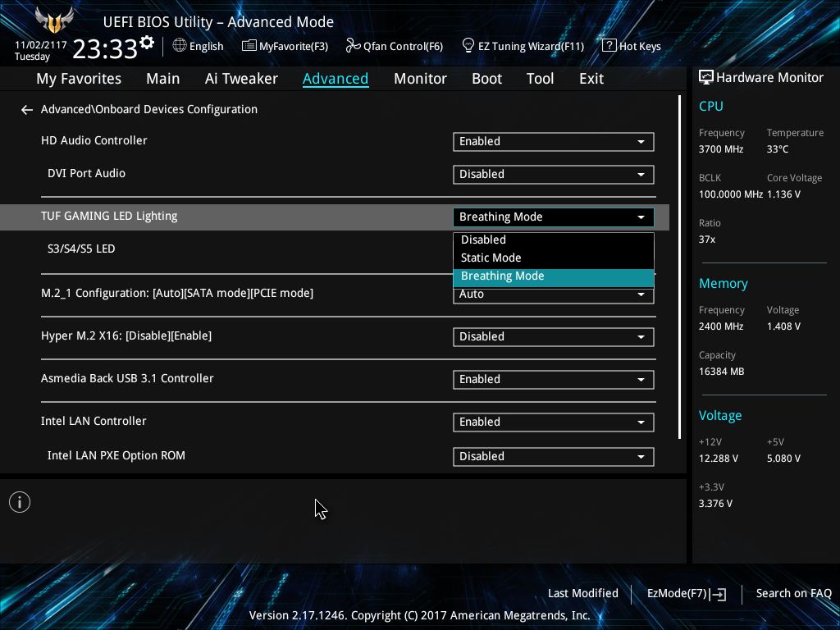
Task: Choose Disabled in LED Lighting list
Action: coord(554,240)
